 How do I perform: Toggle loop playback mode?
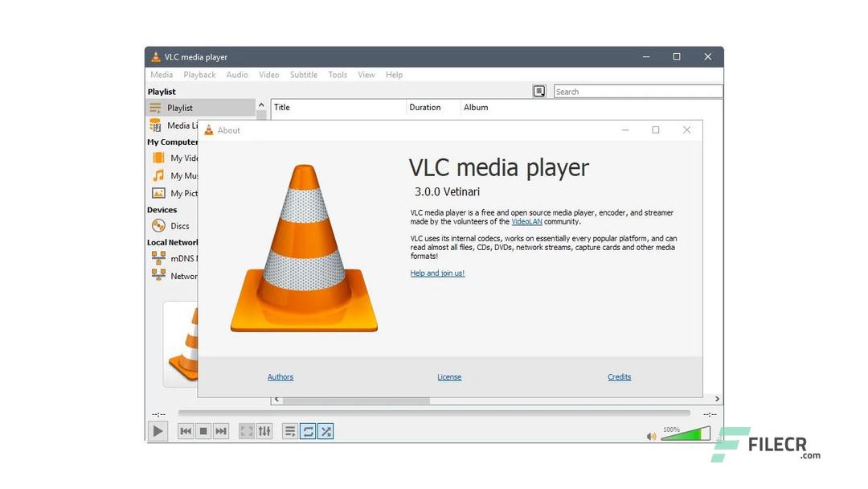[308, 431]
